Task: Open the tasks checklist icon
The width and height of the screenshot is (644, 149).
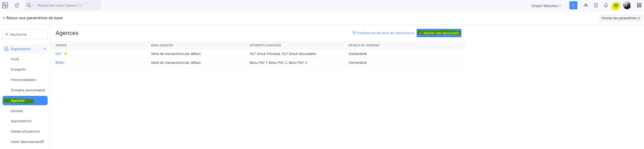Action: tap(596, 5)
